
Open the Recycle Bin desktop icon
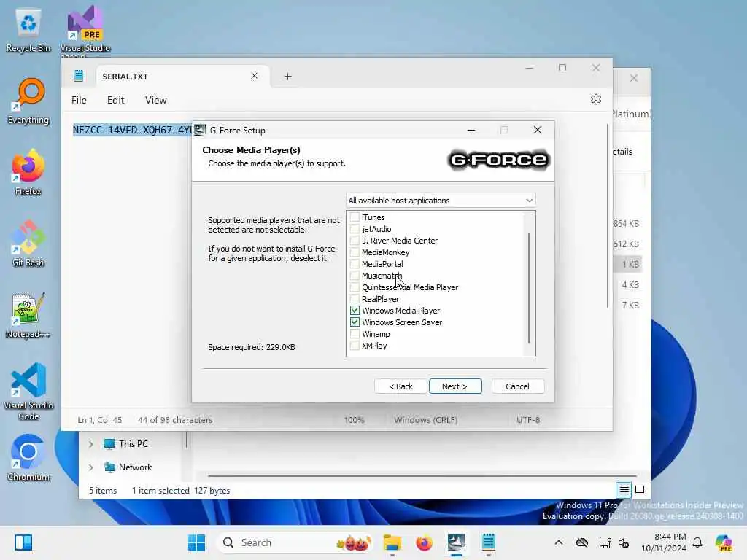28,31
